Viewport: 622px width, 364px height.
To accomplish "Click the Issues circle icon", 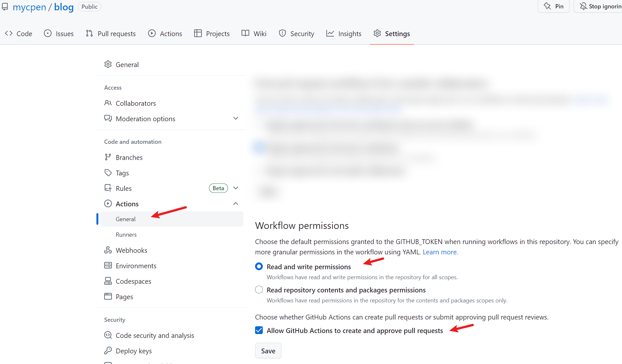I will (x=48, y=33).
